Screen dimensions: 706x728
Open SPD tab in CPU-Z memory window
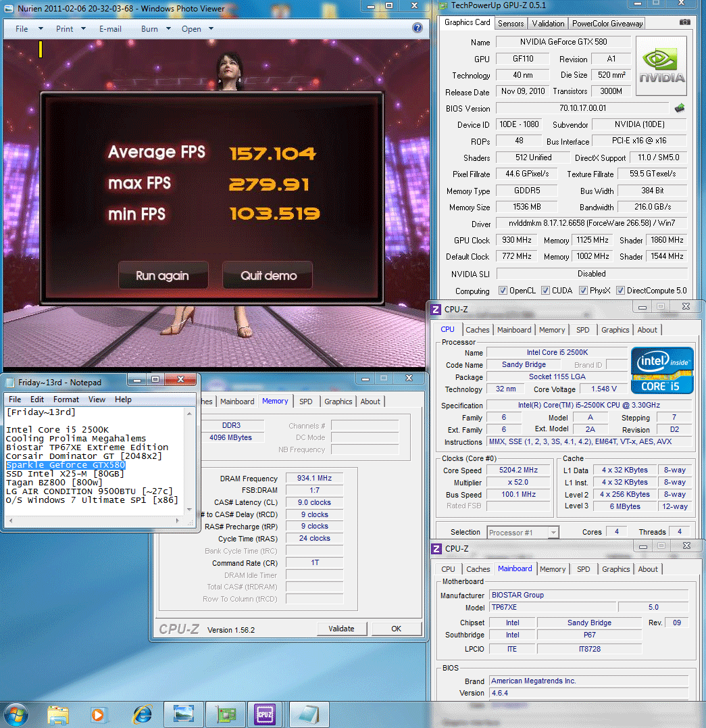[x=306, y=402]
